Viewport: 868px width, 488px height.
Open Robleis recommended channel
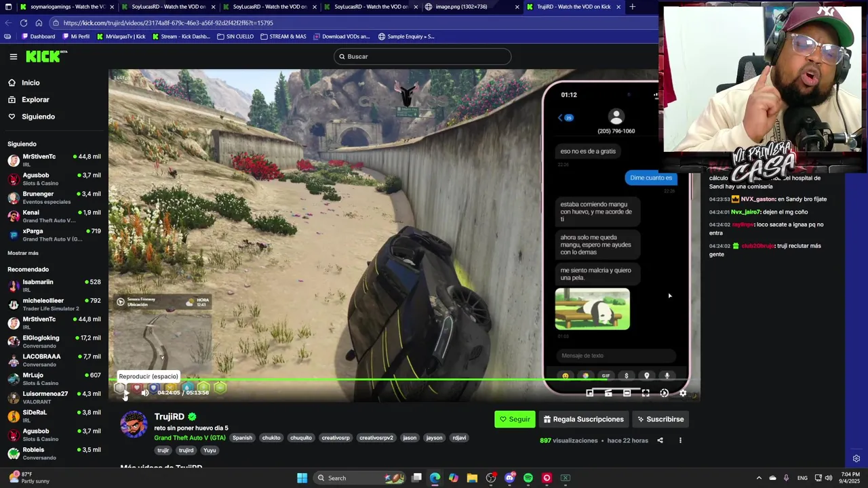coord(54,453)
